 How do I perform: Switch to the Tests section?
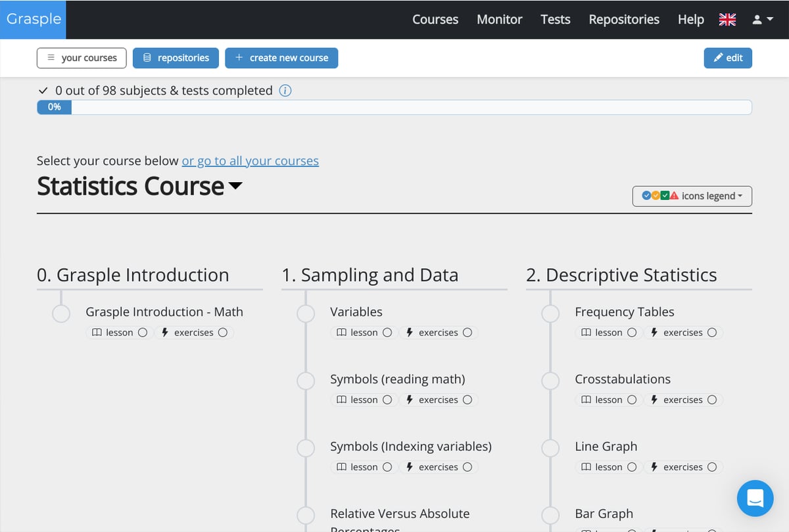(555, 20)
